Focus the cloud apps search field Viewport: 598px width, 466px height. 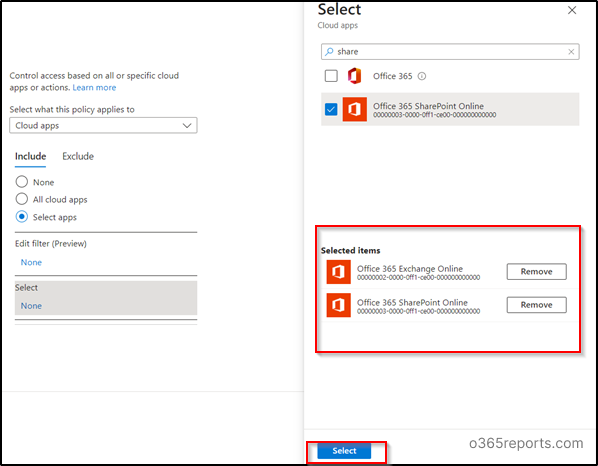coord(450,51)
